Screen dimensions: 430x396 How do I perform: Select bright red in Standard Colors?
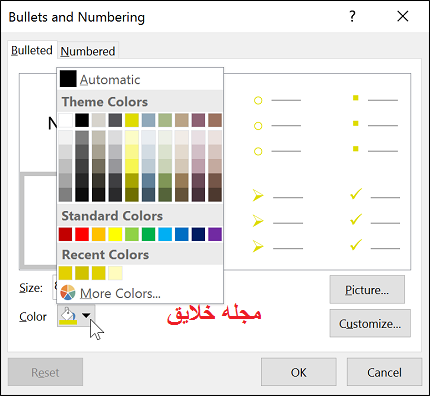pyautogui.click(x=82, y=234)
